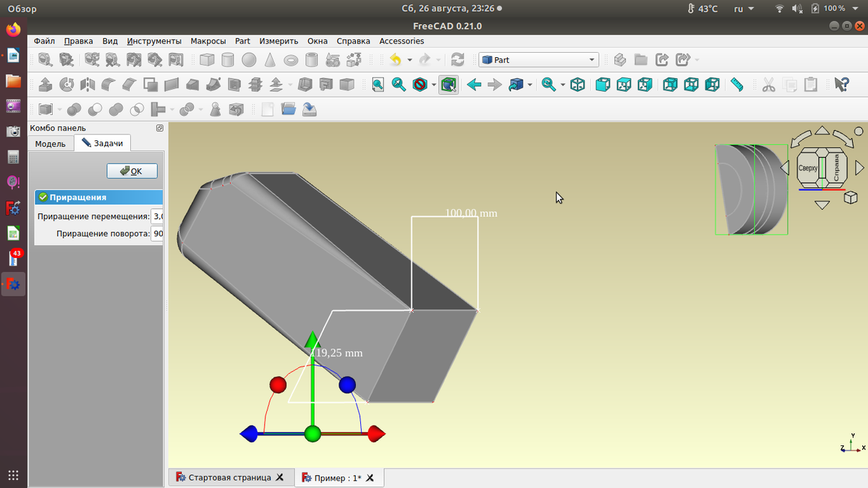Click the OK button in task panel

click(x=132, y=171)
